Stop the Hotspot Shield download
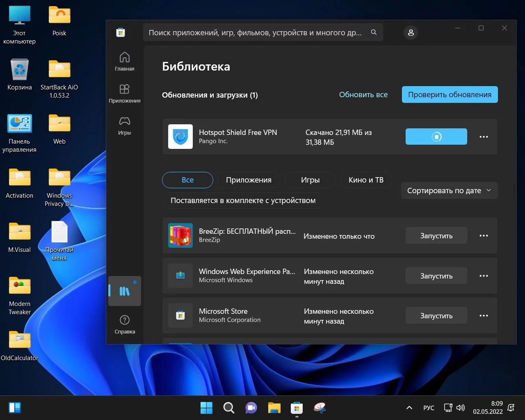525x420 pixels. (436, 137)
